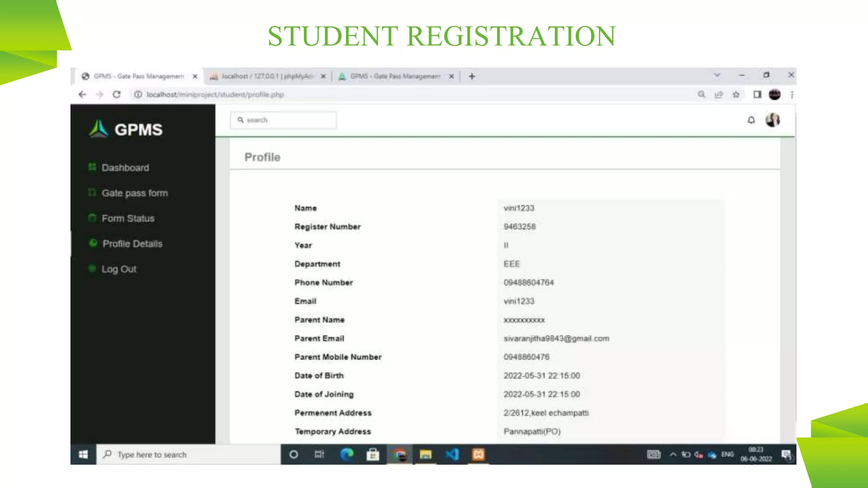Go to Gate pass form

pos(134,193)
